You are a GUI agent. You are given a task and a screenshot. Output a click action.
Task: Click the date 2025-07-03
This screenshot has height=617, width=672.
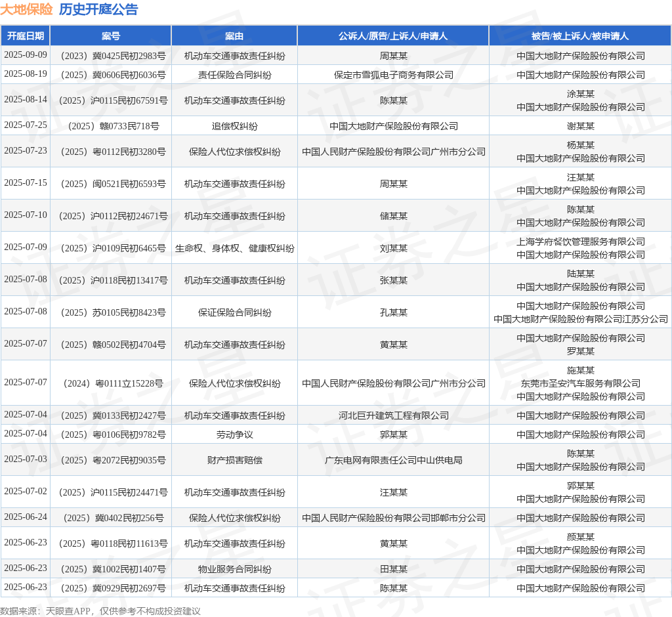click(x=26, y=459)
